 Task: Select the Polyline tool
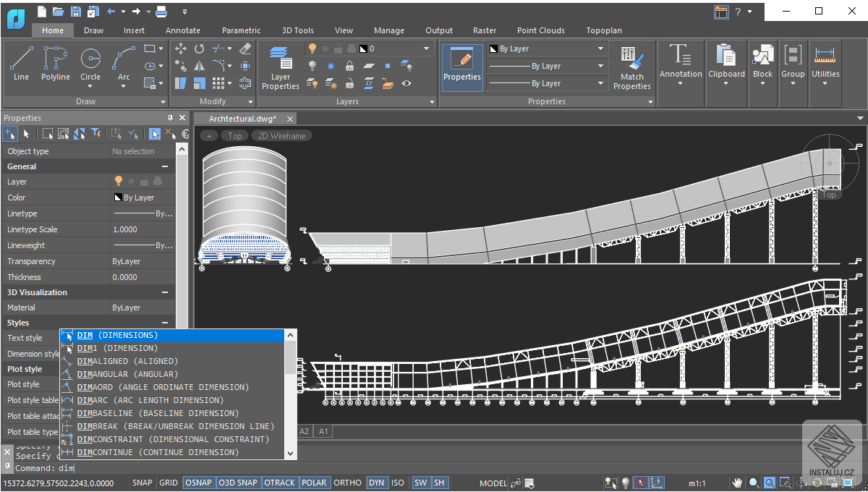tap(56, 64)
